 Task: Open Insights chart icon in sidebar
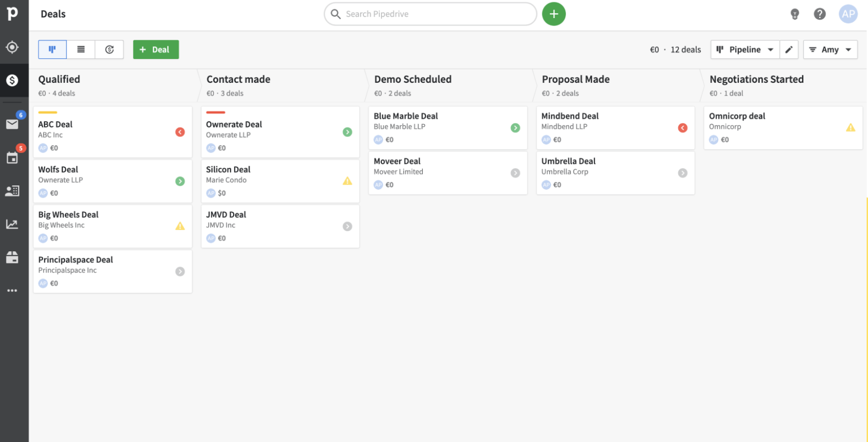point(12,224)
